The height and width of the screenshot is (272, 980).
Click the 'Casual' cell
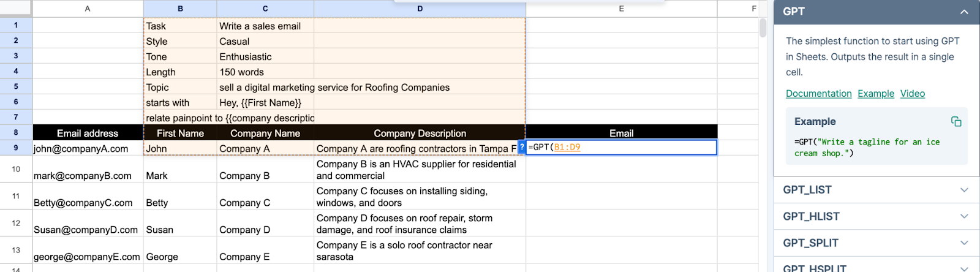click(x=265, y=41)
